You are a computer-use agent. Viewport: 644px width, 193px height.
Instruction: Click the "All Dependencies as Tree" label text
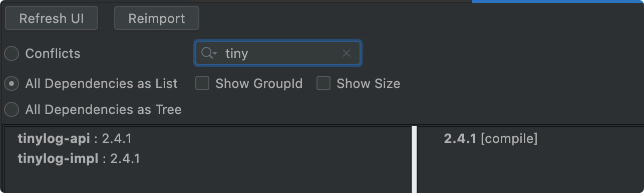(104, 109)
